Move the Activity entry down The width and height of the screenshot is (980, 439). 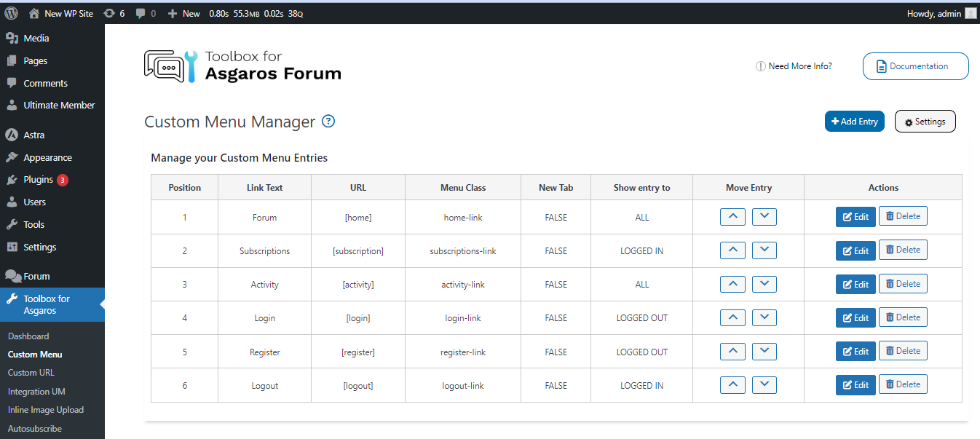point(764,283)
